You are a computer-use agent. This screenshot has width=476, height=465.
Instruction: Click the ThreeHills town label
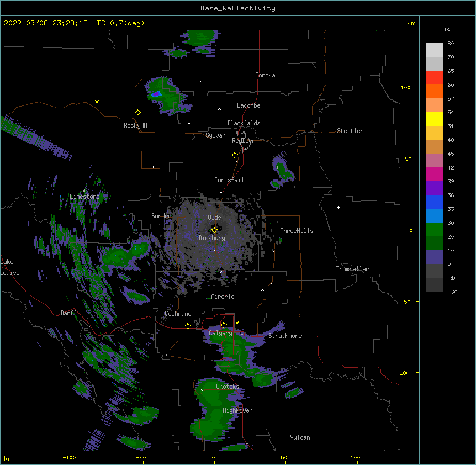click(x=297, y=231)
